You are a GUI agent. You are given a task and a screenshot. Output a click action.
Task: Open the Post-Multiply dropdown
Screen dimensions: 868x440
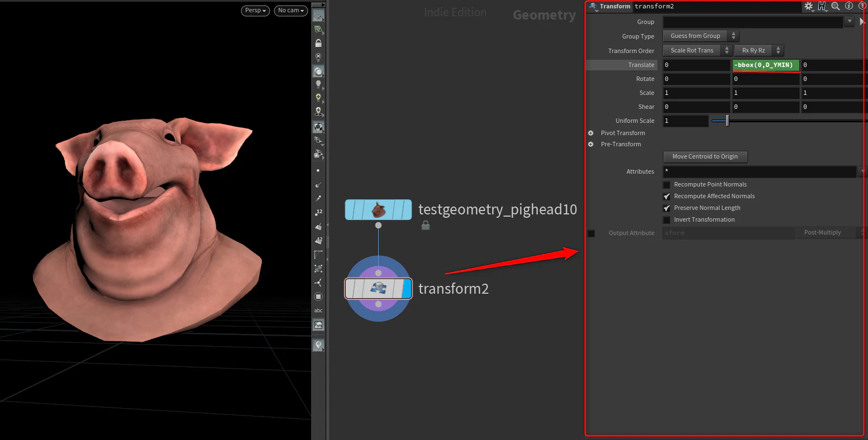pos(830,233)
